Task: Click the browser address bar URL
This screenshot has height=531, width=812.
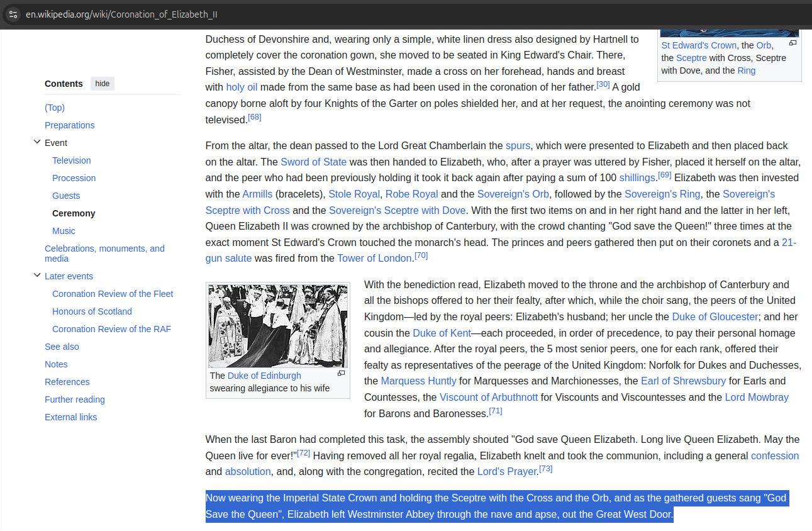Action: click(x=120, y=14)
